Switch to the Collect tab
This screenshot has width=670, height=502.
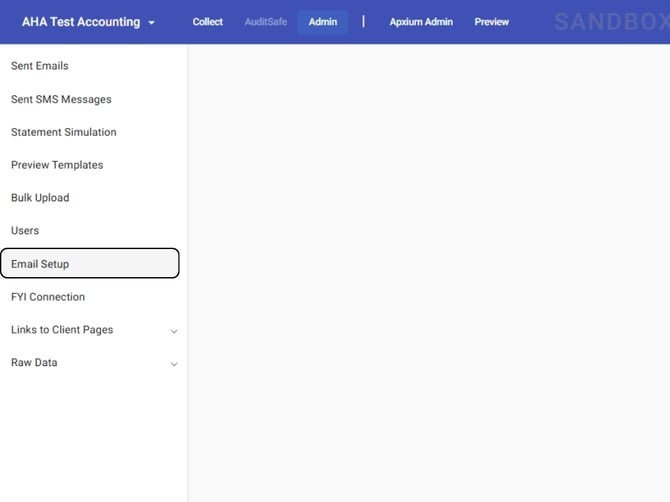[x=208, y=22]
